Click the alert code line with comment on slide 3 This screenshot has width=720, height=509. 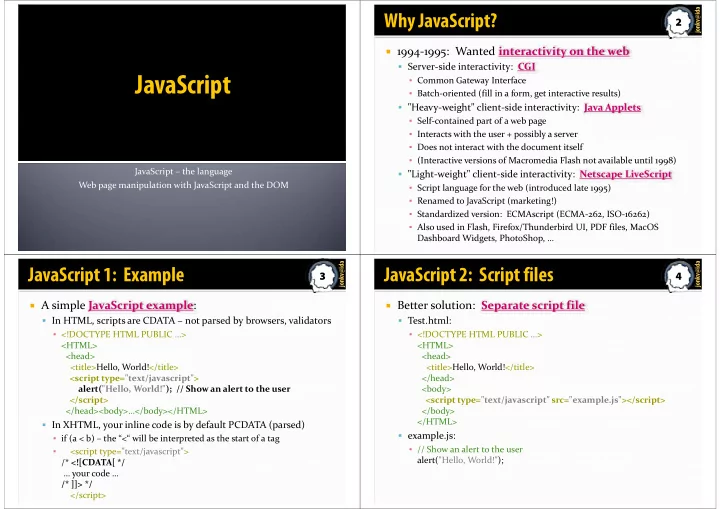pyautogui.click(x=184, y=389)
